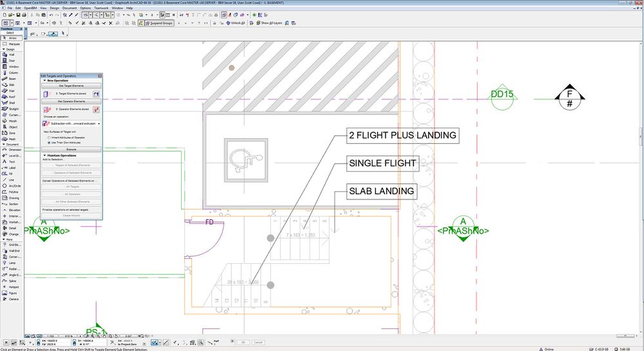Collapse the Maintain Operations section
This screenshot has height=351, width=644.
44,155
